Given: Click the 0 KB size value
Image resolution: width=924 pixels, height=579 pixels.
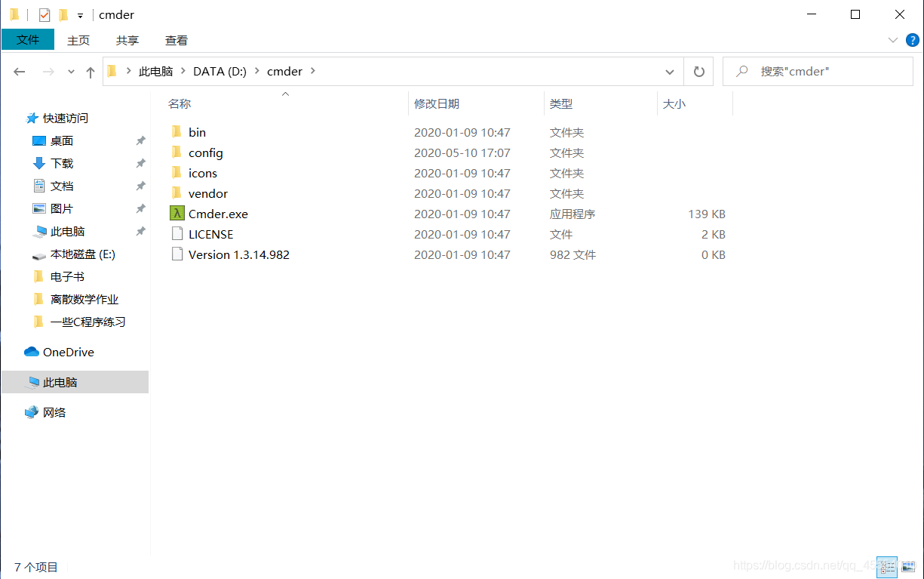Looking at the screenshot, I should pos(714,254).
